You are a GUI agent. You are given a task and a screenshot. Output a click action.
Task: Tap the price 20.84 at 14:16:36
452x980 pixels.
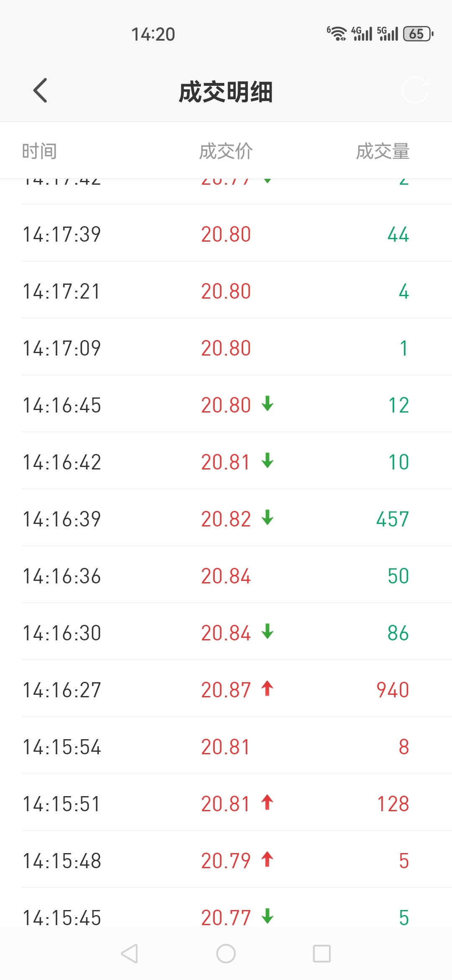pos(226,576)
